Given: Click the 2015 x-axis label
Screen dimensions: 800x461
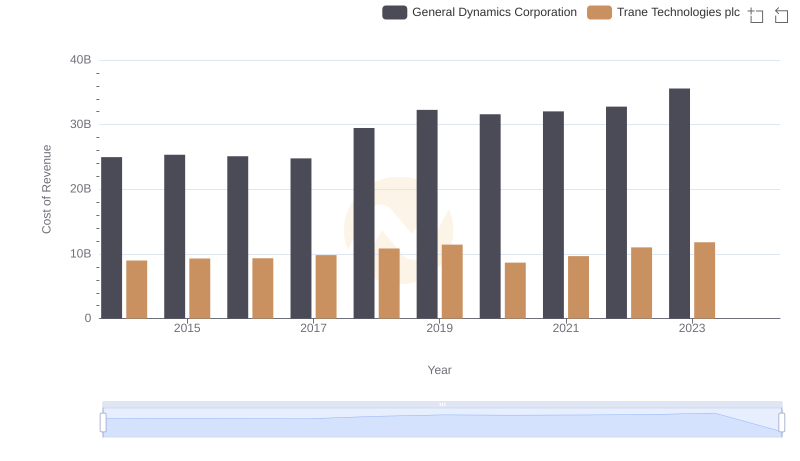Looking at the screenshot, I should click(187, 328).
